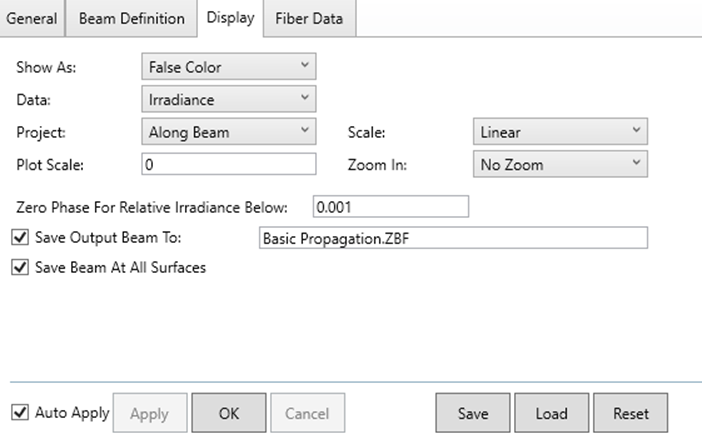The image size is (702, 434).
Task: Click the Load settings button
Action: [550, 413]
